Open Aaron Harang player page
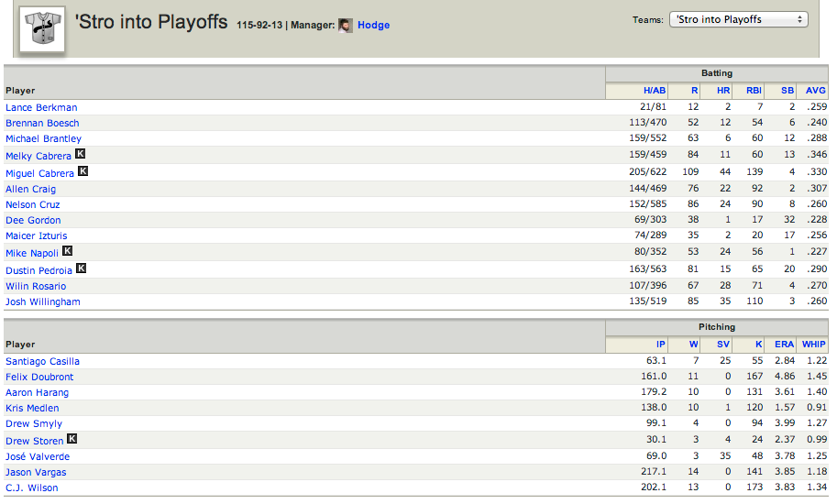This screenshot has width=837, height=504. click(x=37, y=392)
